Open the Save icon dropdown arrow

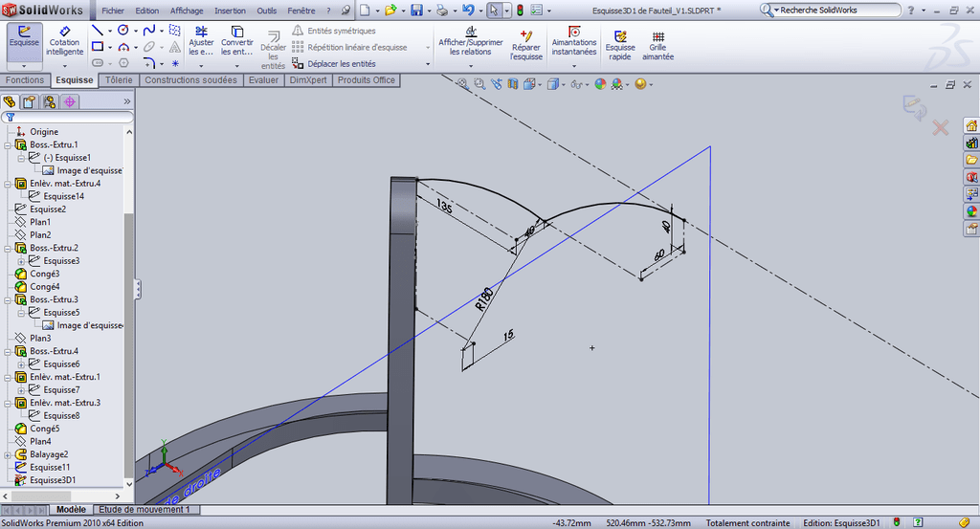point(429,11)
